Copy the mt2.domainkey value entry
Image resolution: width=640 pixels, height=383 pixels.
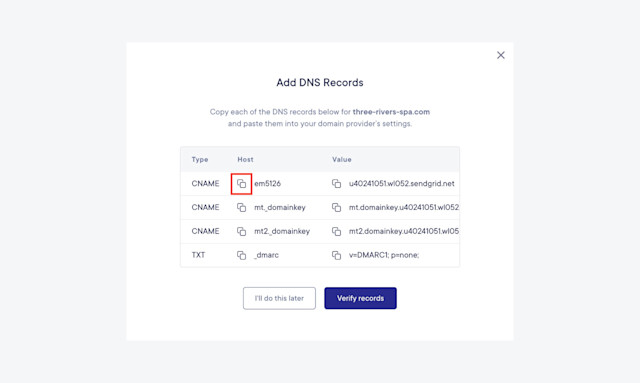click(336, 231)
